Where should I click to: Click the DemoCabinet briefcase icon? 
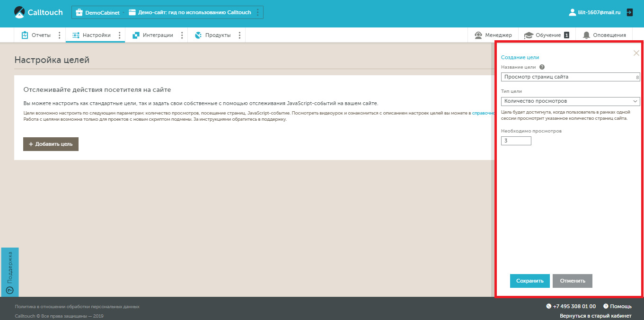pos(79,12)
